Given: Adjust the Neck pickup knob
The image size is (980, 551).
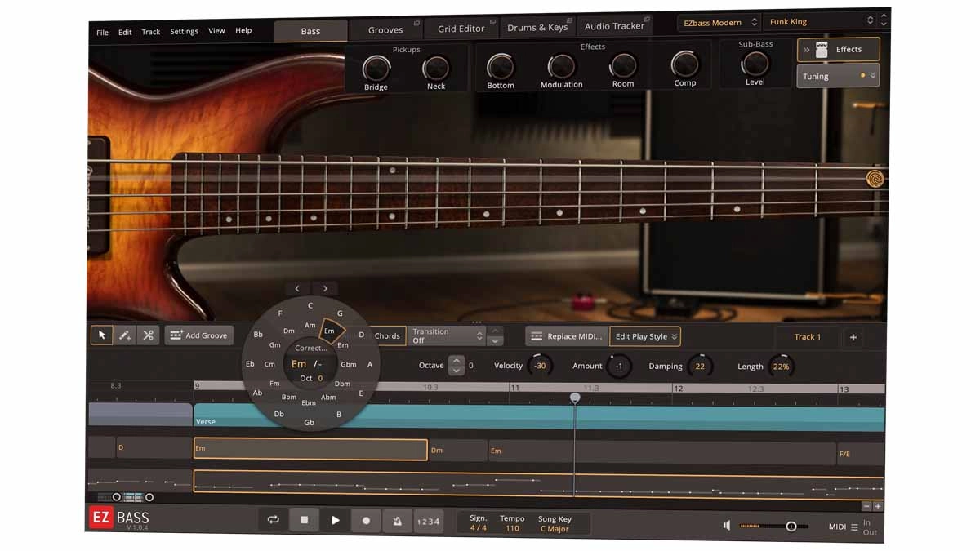Looking at the screenshot, I should pyautogui.click(x=436, y=69).
